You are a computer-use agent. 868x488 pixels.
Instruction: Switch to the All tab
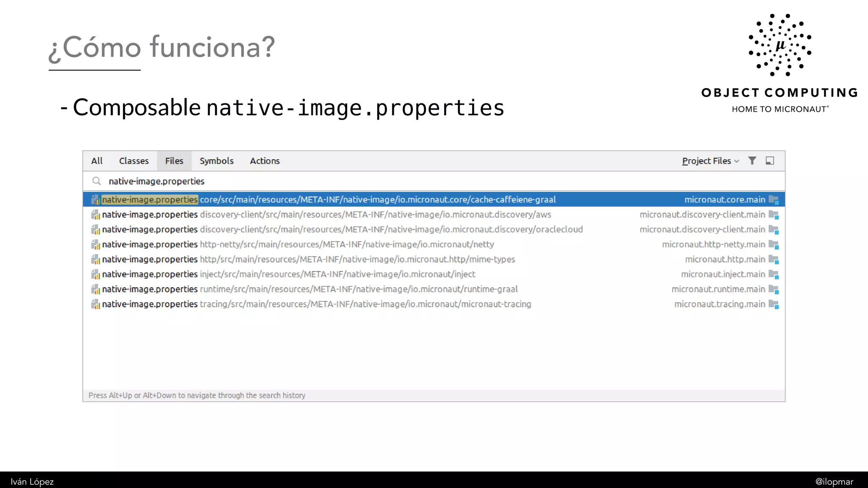pyautogui.click(x=97, y=161)
